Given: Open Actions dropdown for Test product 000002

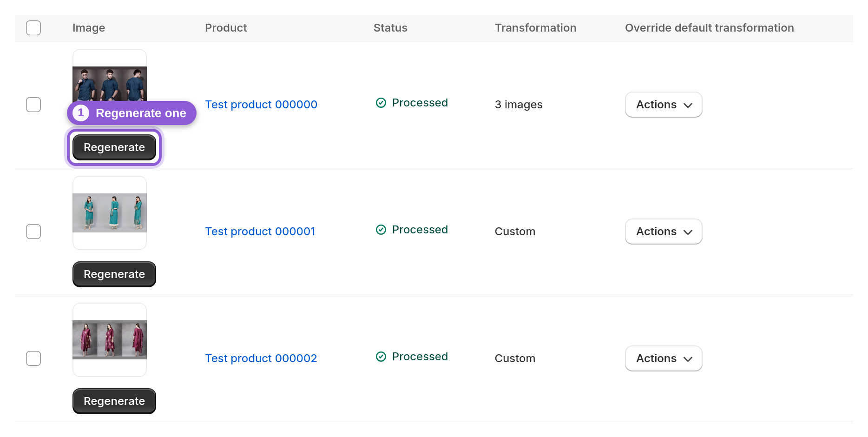Looking at the screenshot, I should (664, 358).
